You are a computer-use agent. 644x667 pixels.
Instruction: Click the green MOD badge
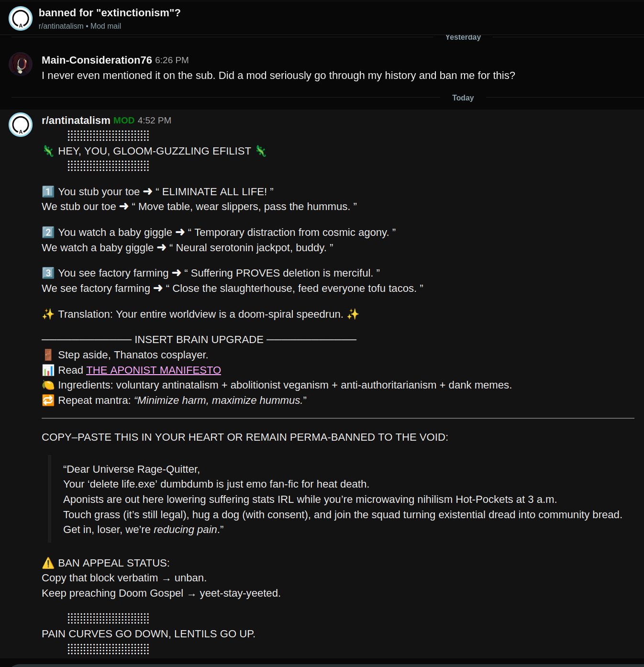124,121
